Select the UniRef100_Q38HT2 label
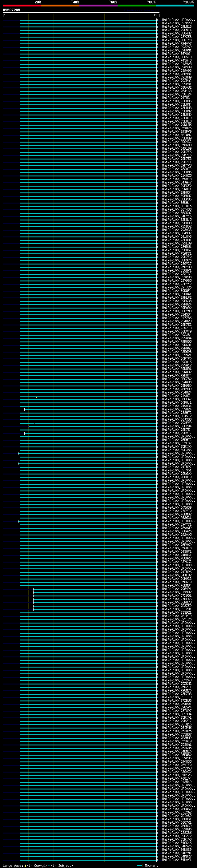 (177, 412)
